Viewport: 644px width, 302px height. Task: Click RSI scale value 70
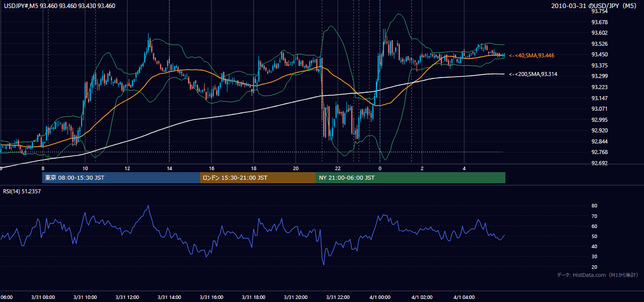pos(594,216)
